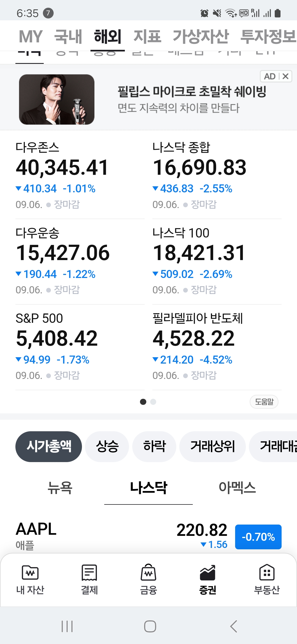Select the 증권 chart icon
The height and width of the screenshot is (644, 297).
tap(208, 573)
